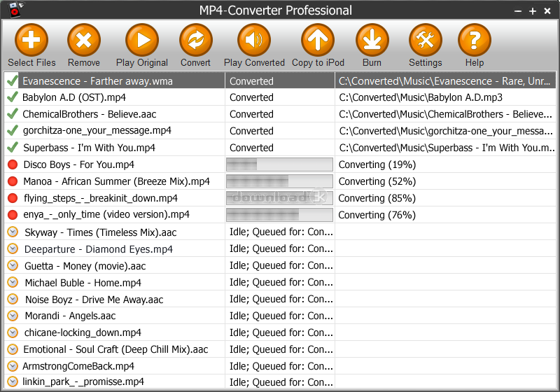Click the Play Converted speaker icon
560x392 pixels.
point(254,40)
